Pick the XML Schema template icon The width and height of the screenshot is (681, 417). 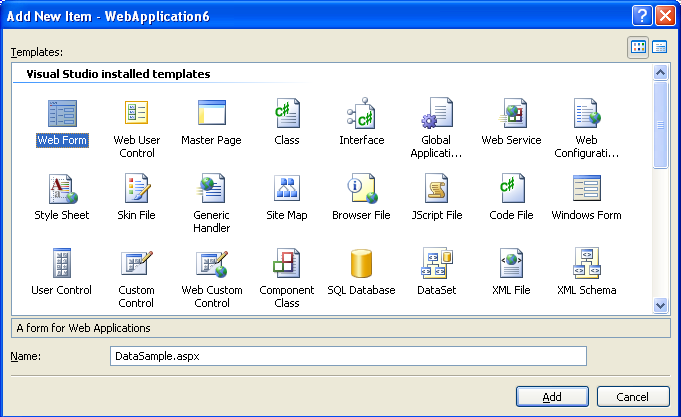pos(586,264)
